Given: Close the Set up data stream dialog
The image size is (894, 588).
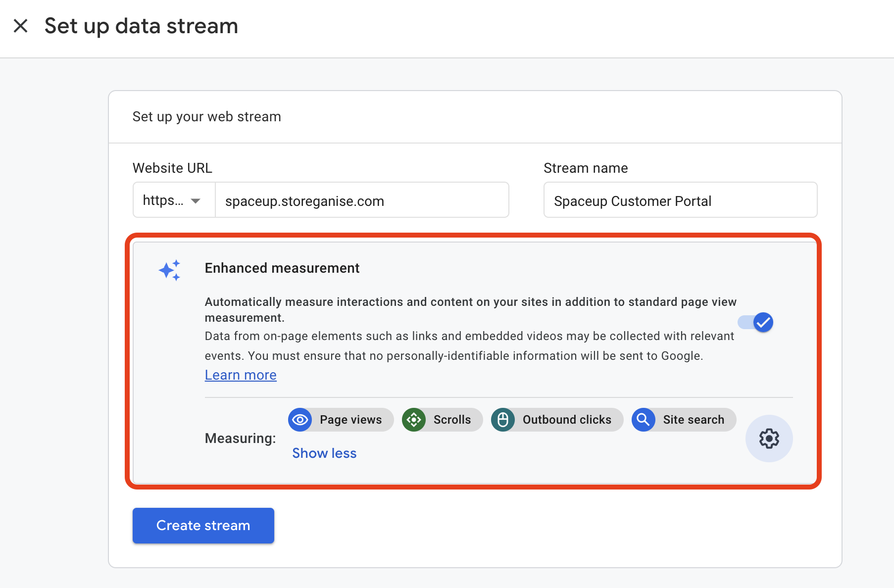Looking at the screenshot, I should pyautogui.click(x=20, y=26).
